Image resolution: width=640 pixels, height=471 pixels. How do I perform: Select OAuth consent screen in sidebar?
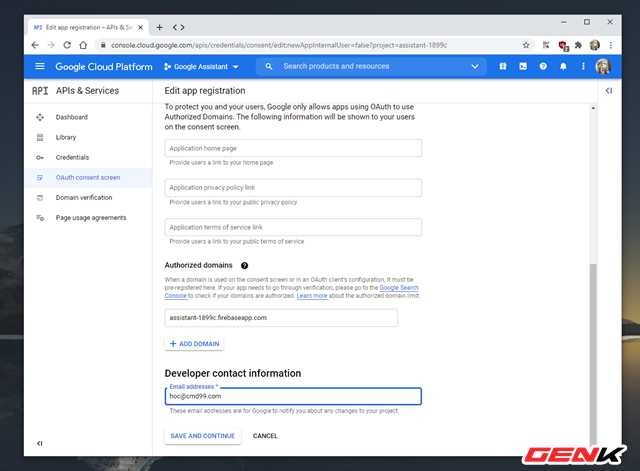pyautogui.click(x=88, y=178)
